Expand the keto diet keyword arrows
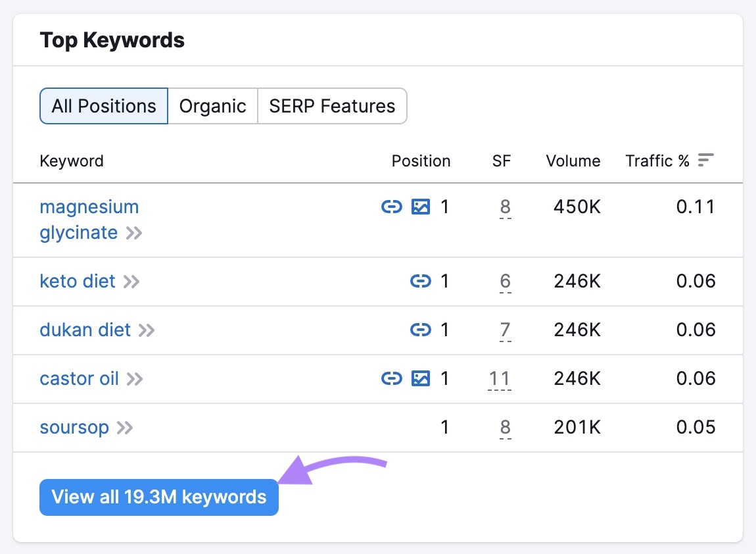756x554 pixels. tap(131, 282)
